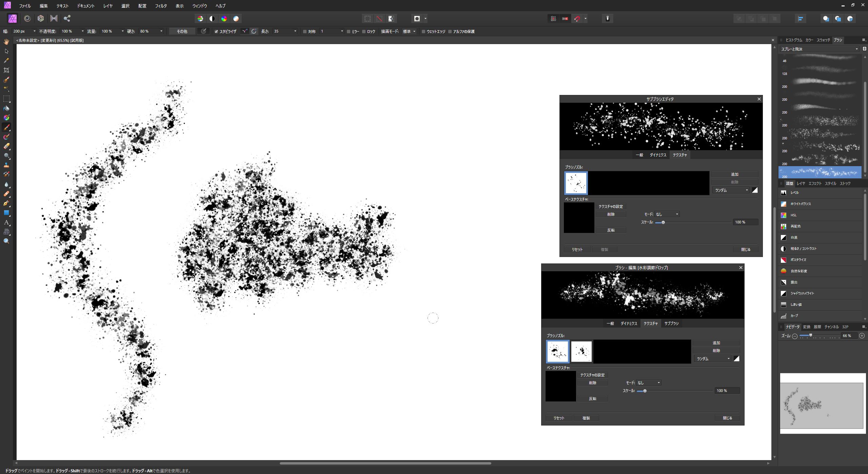Open サブブラシ tab in brush edit dialog
This screenshot has width=868, height=474.
(671, 323)
